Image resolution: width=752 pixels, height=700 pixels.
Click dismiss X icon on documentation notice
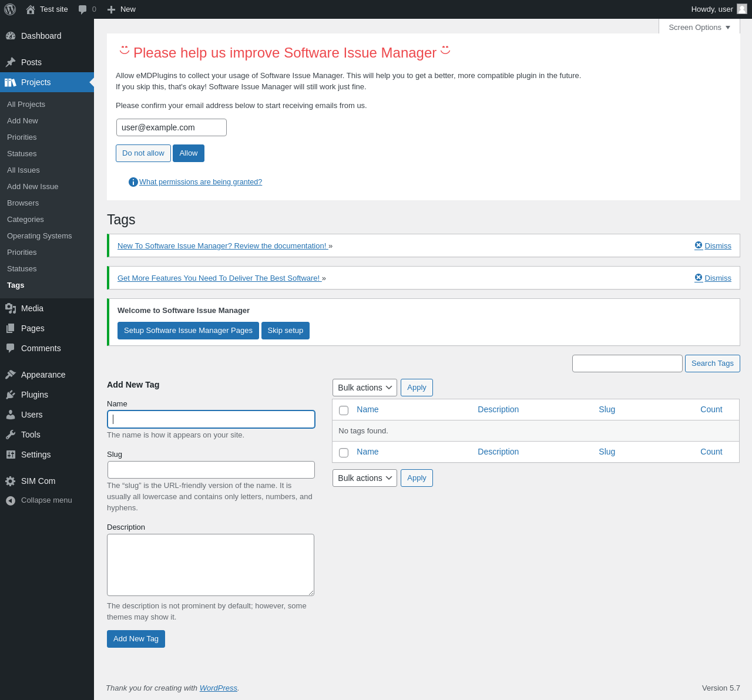tap(699, 245)
